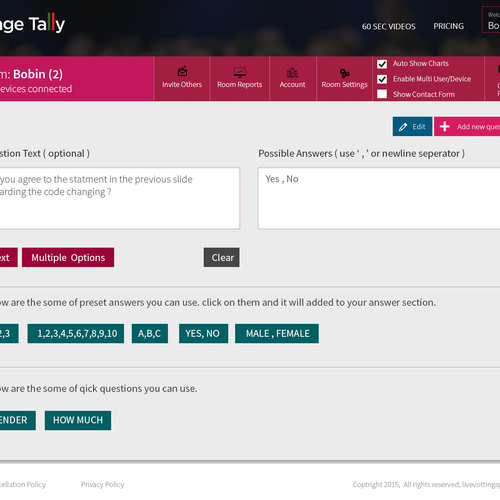The height and width of the screenshot is (500, 500).
Task: Focus the Possible Answers text box
Action: click(379, 198)
